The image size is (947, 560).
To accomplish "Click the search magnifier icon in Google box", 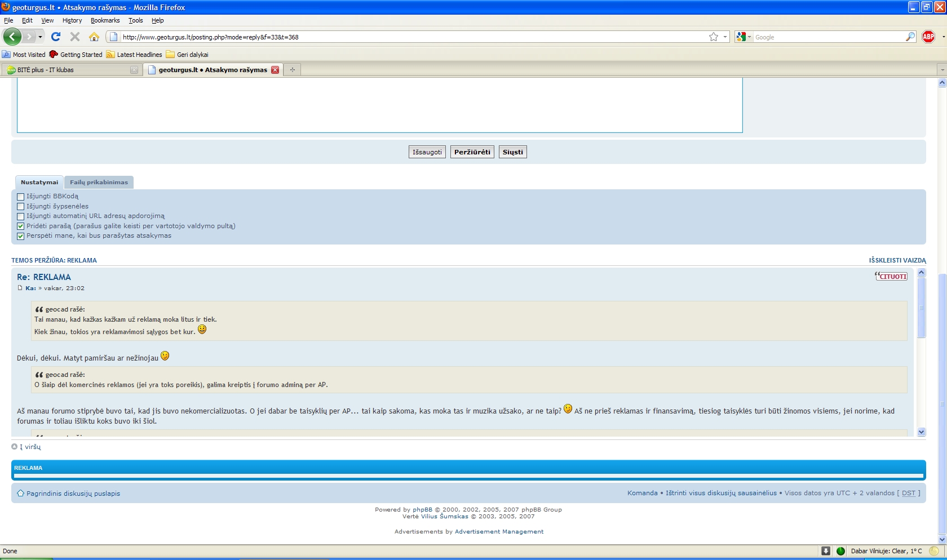I will [910, 37].
